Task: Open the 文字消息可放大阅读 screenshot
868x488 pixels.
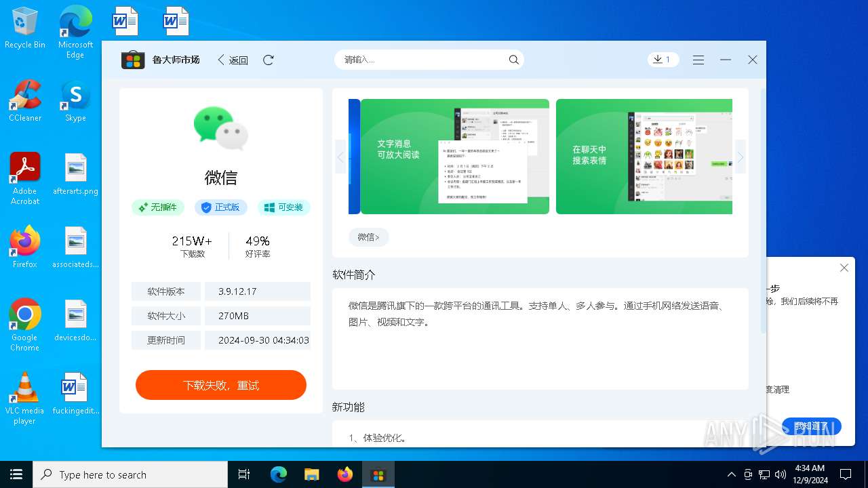Action: click(455, 157)
